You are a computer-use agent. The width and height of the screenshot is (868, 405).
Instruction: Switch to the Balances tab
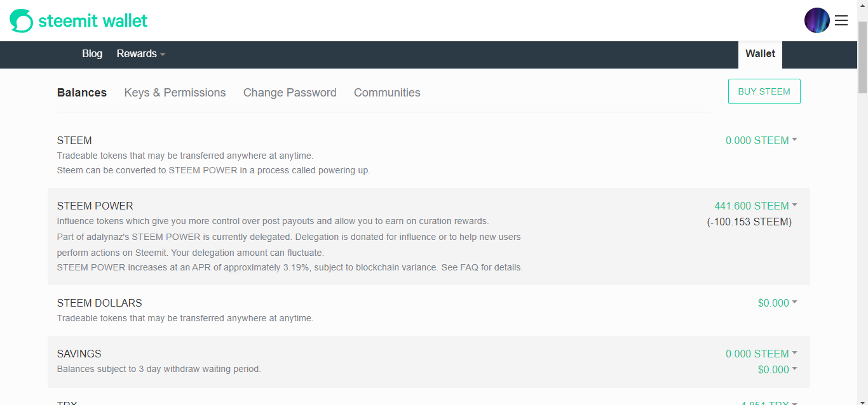[x=82, y=93]
